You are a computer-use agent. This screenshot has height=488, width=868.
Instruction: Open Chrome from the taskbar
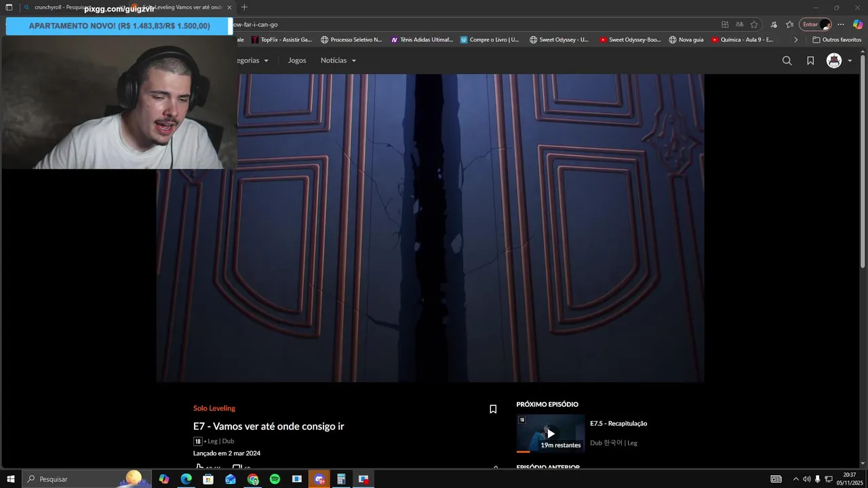253,479
